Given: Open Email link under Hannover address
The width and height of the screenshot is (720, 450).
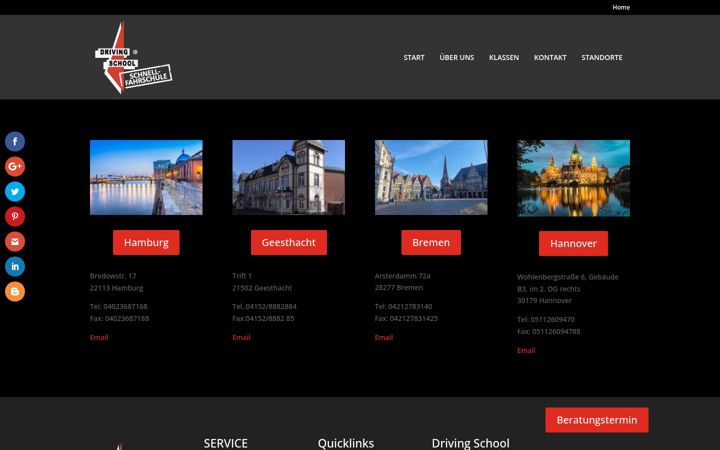Looking at the screenshot, I should [526, 350].
